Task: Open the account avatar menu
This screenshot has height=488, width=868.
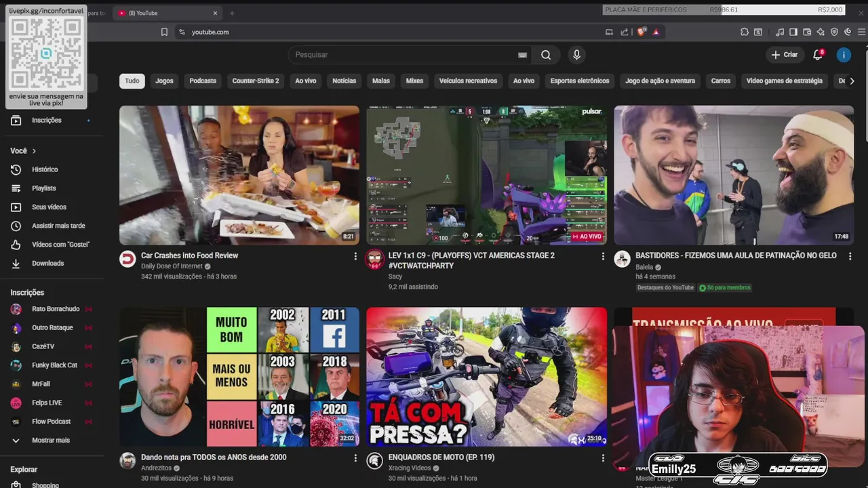Action: click(844, 55)
